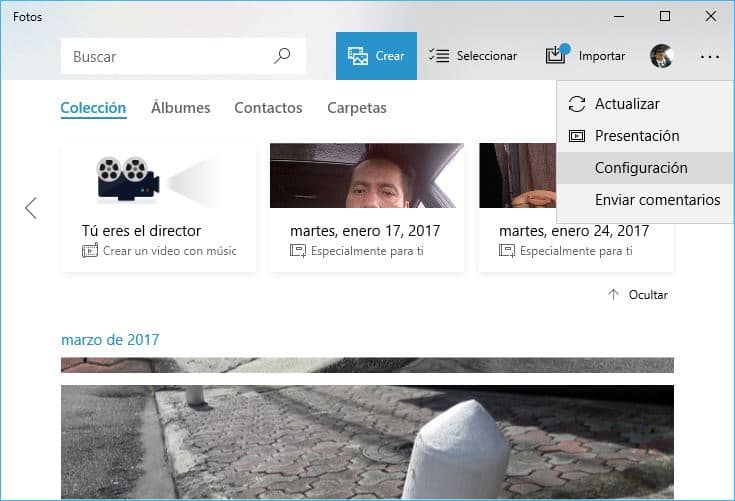Image resolution: width=735 pixels, height=501 pixels.
Task: Select Enviar comentarios menu entry
Action: (656, 200)
